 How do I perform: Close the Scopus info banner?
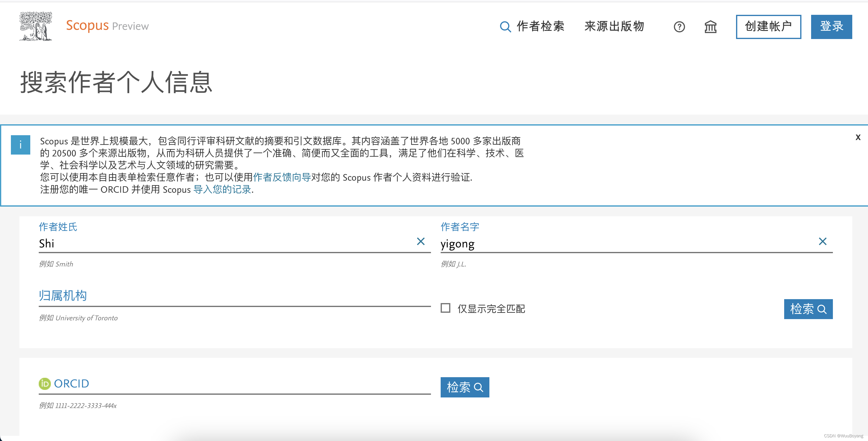tap(857, 137)
